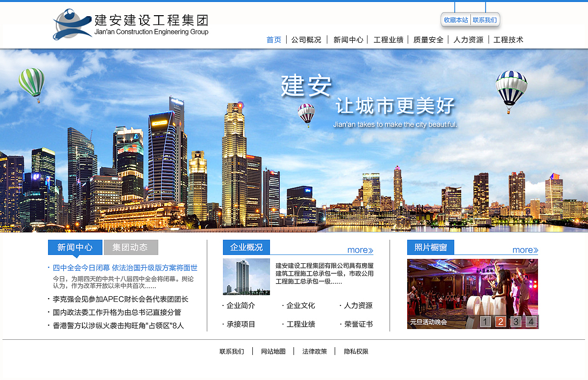
Task: Click the 荣誉证书 link
Action: click(x=360, y=324)
